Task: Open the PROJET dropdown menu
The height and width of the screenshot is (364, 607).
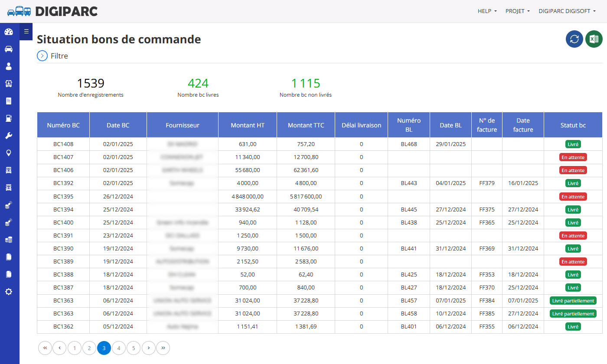Action: tap(518, 11)
